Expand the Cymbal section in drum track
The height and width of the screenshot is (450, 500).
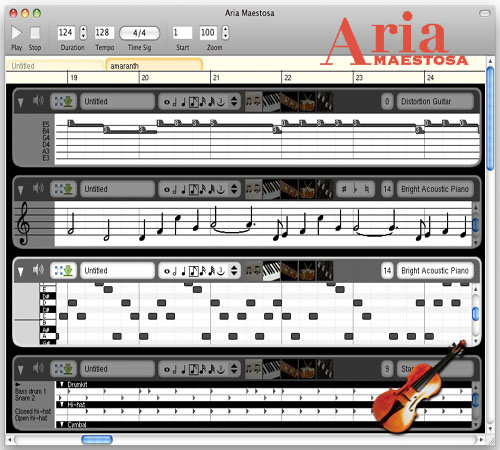point(62,424)
